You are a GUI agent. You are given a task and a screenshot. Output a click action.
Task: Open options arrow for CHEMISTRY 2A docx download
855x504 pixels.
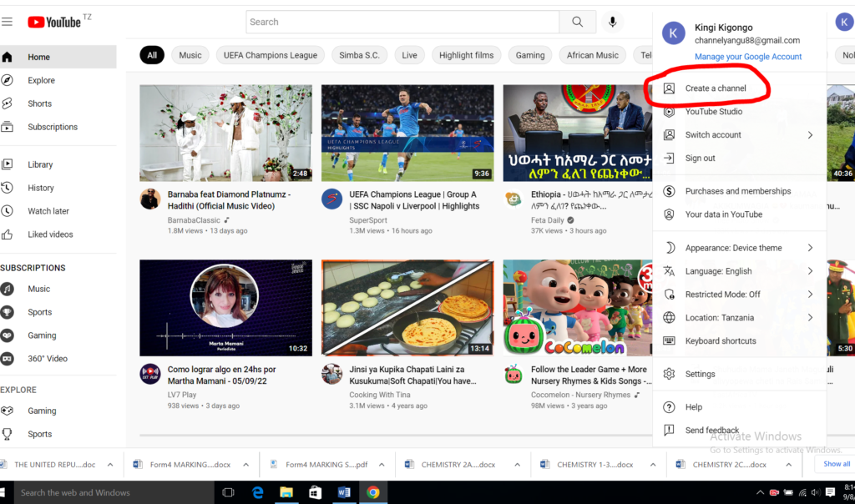[517, 465]
